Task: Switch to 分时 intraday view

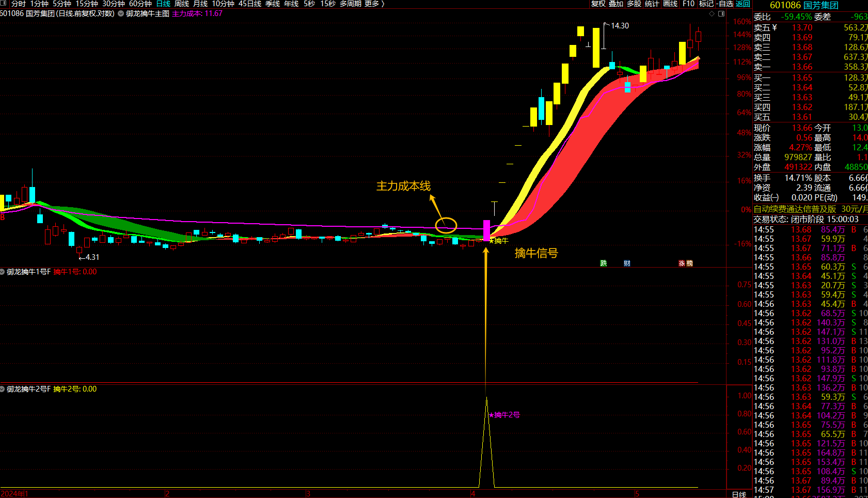Action: pos(18,4)
